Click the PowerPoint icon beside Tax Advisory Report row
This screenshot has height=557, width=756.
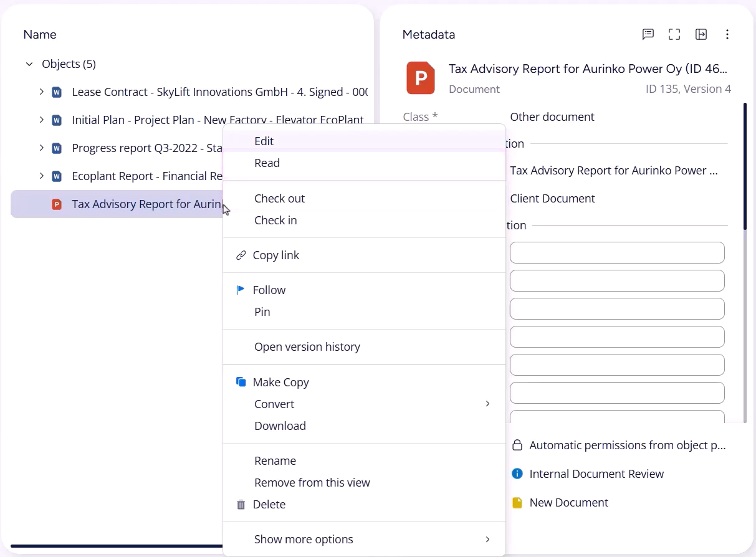(x=57, y=204)
